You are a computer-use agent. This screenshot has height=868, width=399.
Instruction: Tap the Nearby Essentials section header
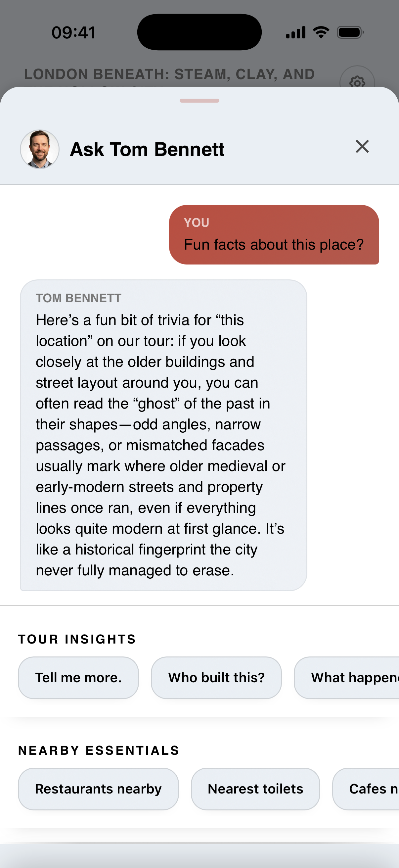coord(99,749)
